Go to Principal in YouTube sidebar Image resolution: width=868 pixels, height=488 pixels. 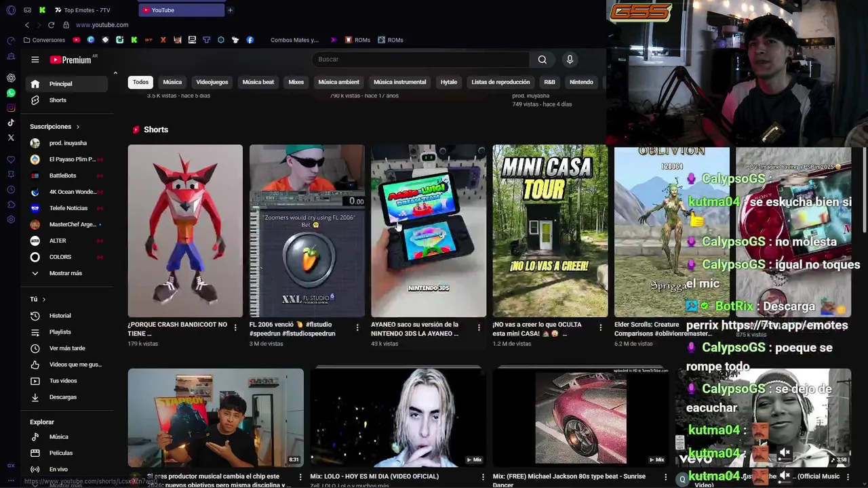tap(66, 84)
